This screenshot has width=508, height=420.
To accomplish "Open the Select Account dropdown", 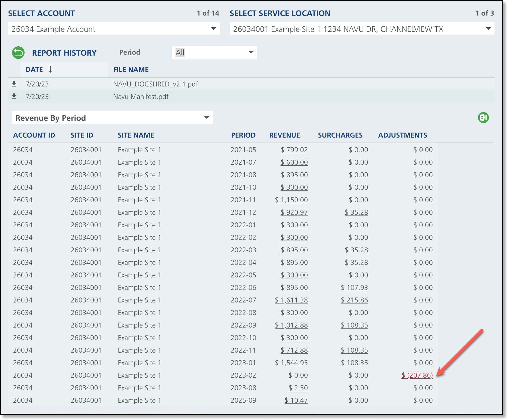I will point(213,29).
